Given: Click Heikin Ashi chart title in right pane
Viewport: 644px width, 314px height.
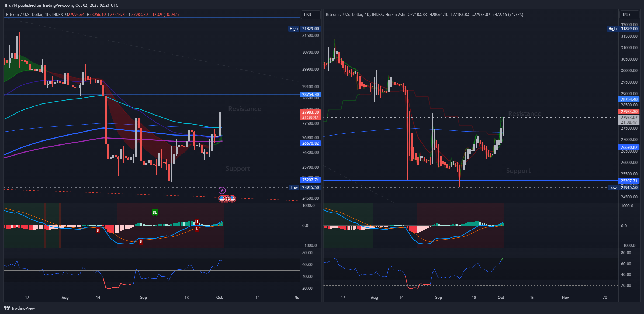Looking at the screenshot, I should (366, 15).
